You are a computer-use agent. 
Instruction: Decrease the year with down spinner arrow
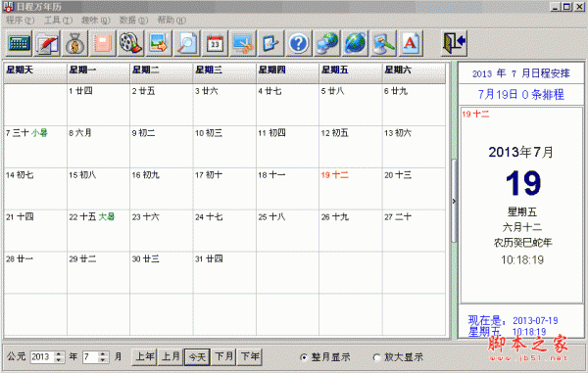(59, 360)
